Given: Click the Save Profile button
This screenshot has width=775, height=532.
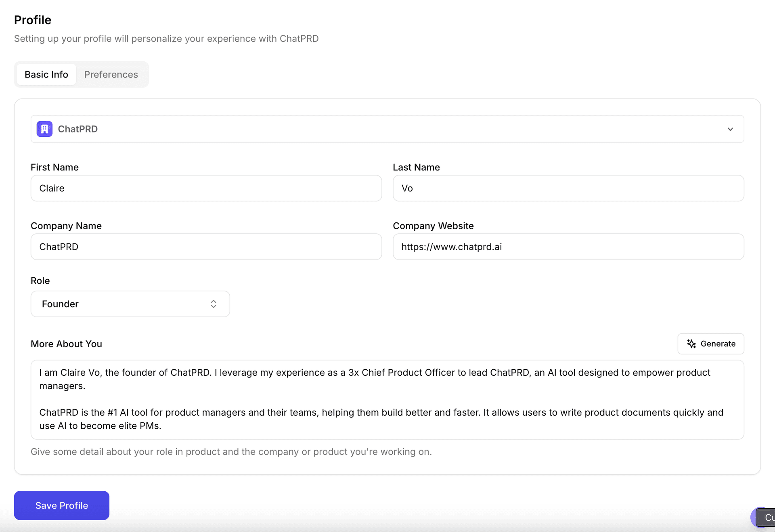Looking at the screenshot, I should (x=61, y=505).
